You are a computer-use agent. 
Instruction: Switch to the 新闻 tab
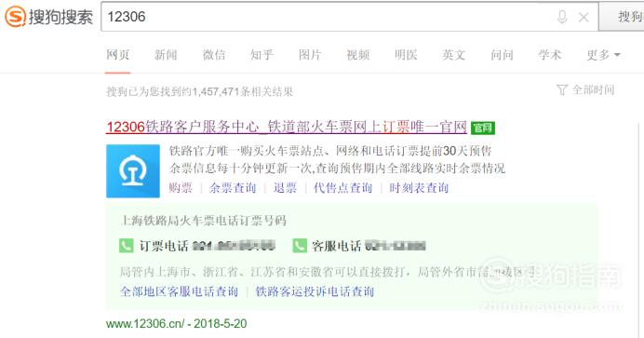pos(166,55)
